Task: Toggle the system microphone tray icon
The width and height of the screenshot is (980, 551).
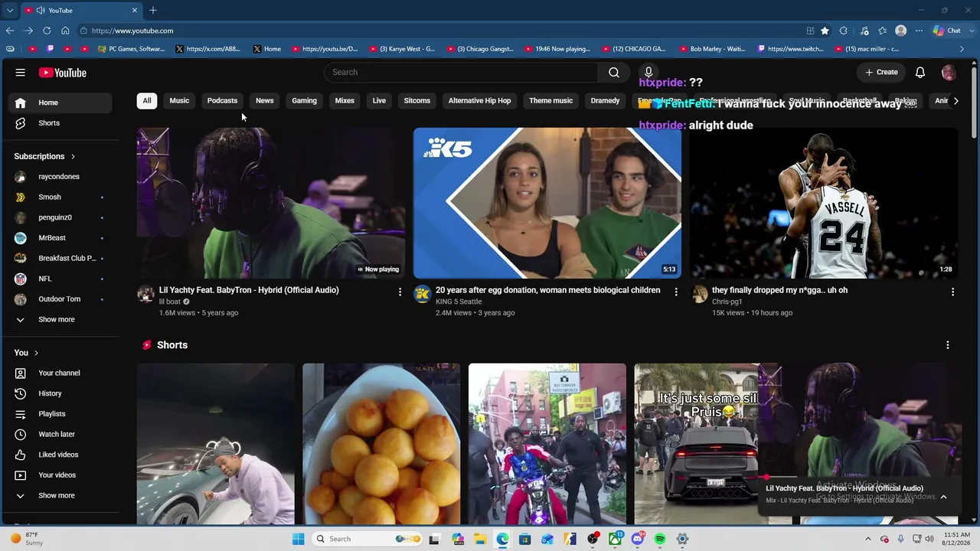Action: click(900, 539)
